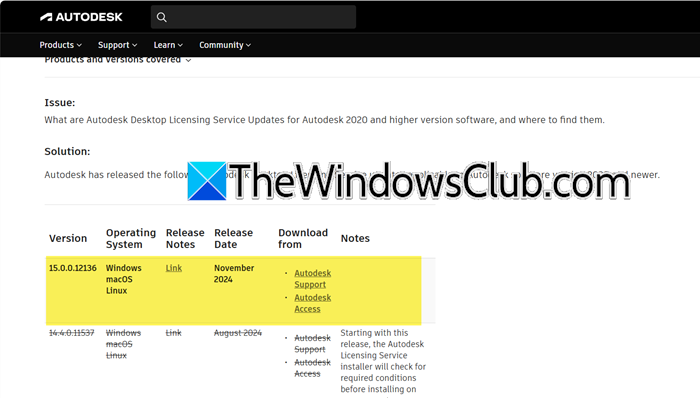
Task: Open Autodesk Access link for 14.4.0.11537
Action: (312, 368)
